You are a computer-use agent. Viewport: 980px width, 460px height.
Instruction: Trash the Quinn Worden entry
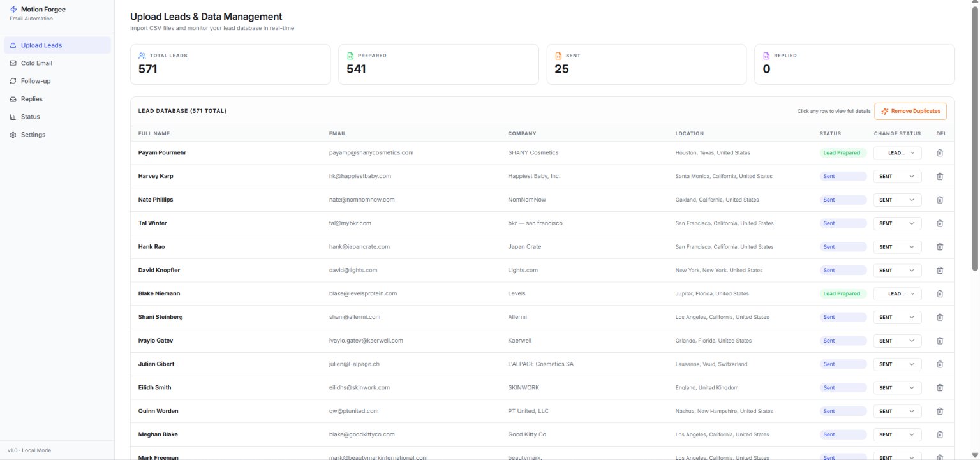point(939,411)
